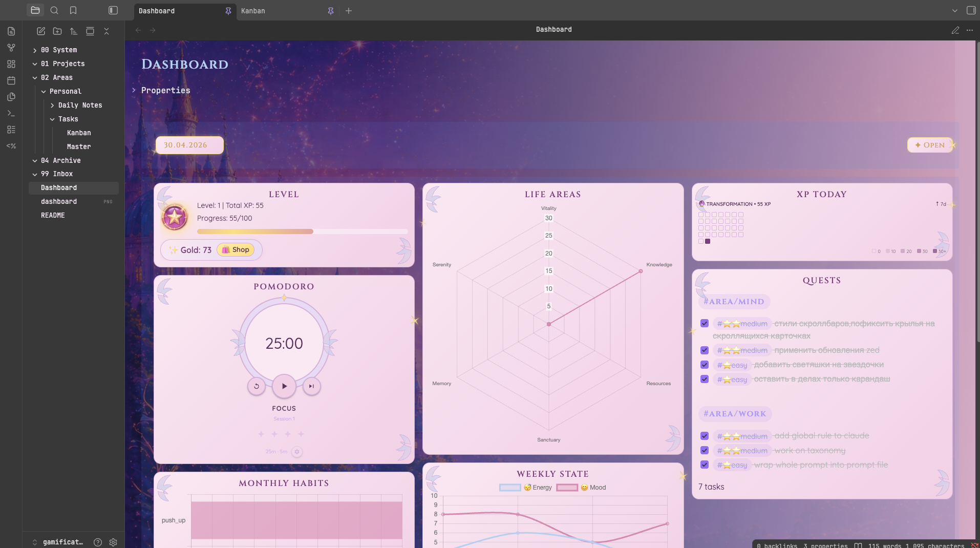Open Pomodoro timer settings gear
The image size is (980, 548).
click(297, 452)
